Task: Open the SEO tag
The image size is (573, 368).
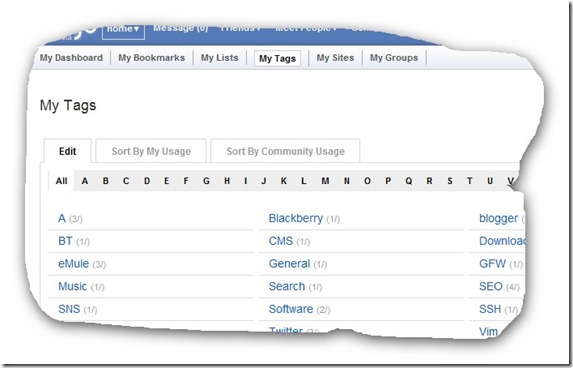Action: click(491, 287)
